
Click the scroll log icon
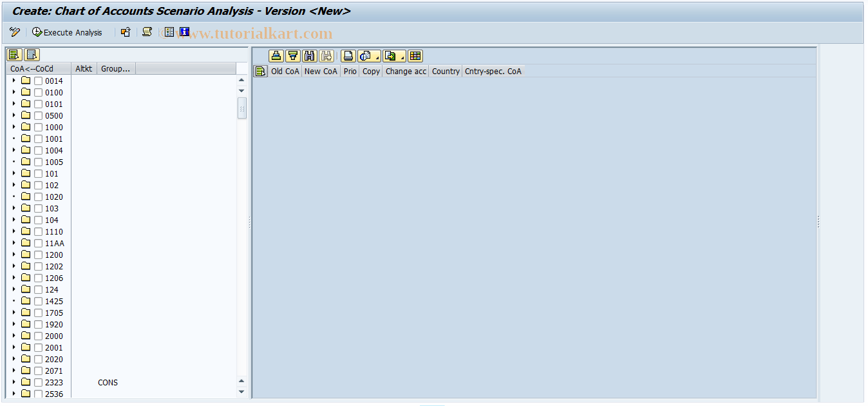tap(147, 32)
